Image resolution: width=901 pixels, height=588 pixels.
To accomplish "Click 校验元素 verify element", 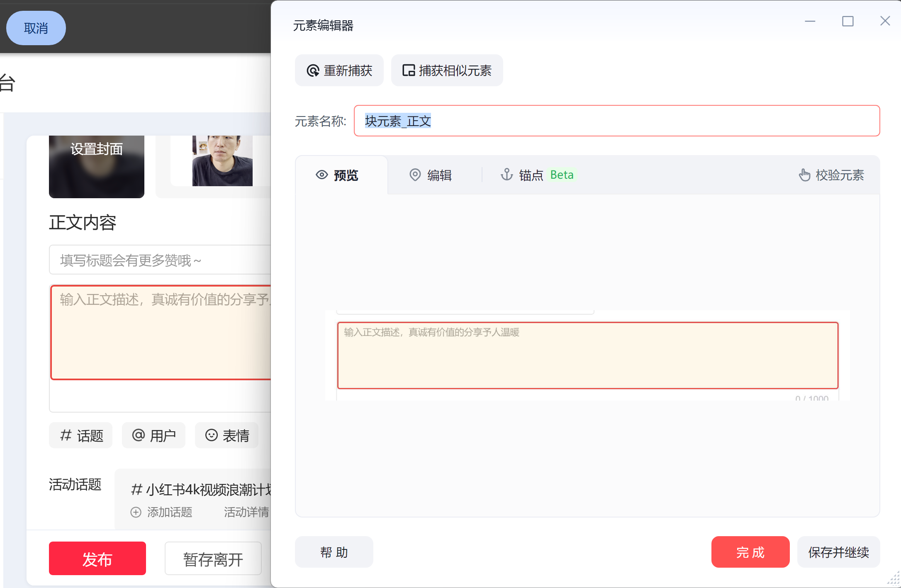I will pyautogui.click(x=832, y=175).
